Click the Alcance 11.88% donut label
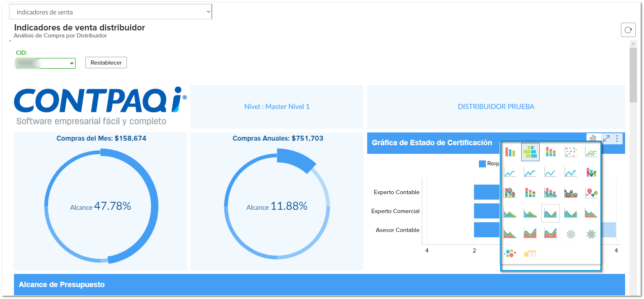The width and height of the screenshot is (644, 299). click(x=277, y=206)
